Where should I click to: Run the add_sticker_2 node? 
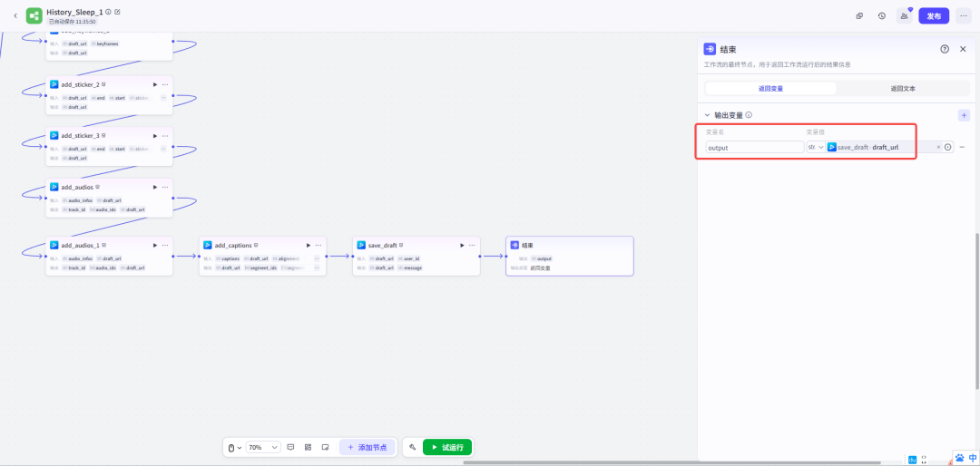coord(155,84)
